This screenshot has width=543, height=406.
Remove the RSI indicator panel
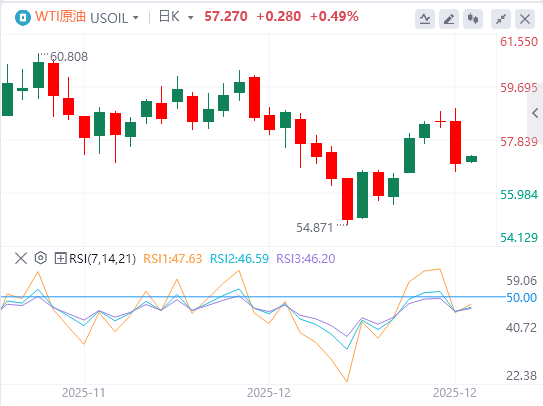pos(21,258)
